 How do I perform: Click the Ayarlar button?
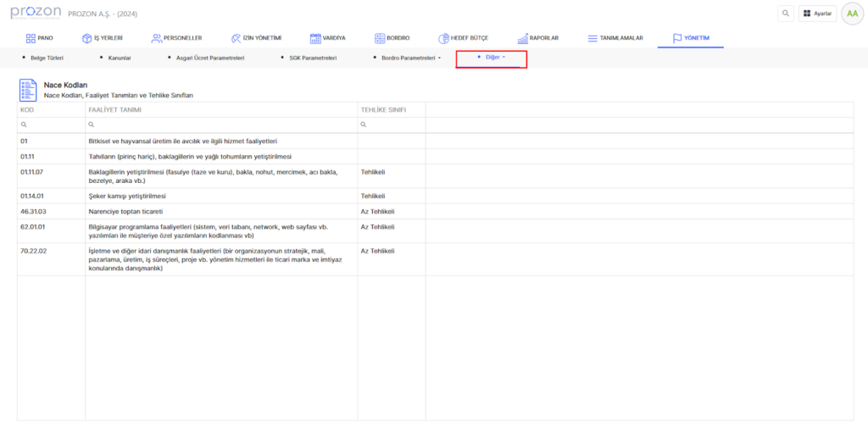coord(817,14)
